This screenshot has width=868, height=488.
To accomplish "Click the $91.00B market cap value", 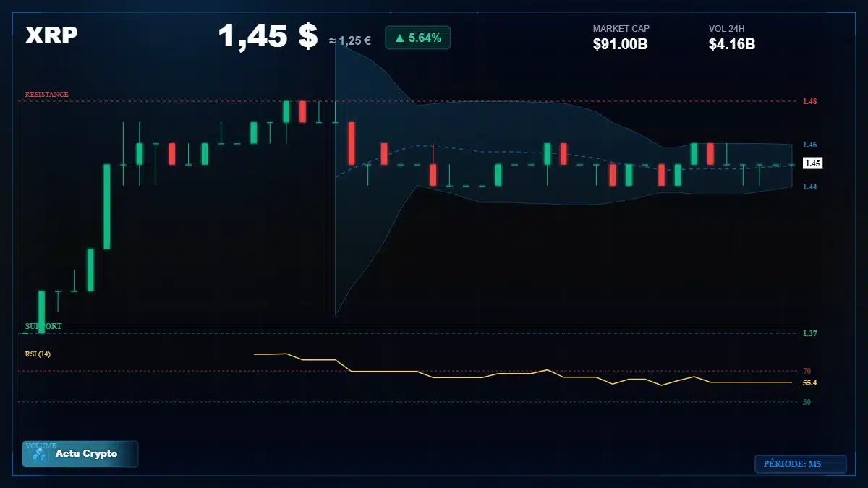I will (620, 44).
